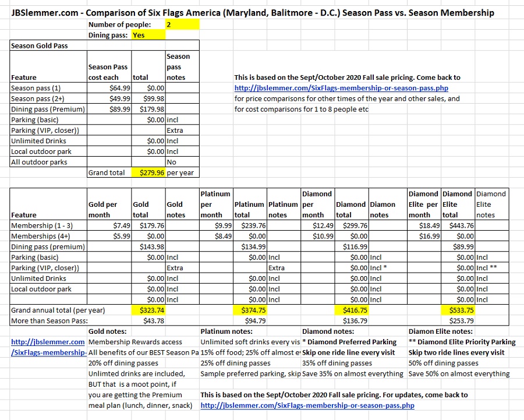
Task: Click the 50% off dining passes note
Action: [443, 363]
